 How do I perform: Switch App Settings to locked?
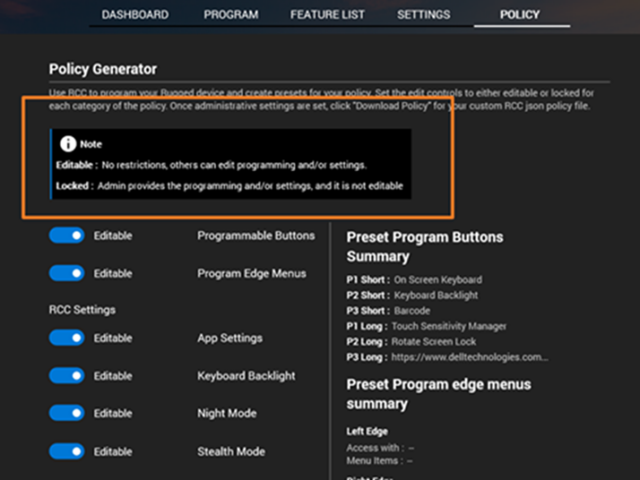tap(66, 338)
